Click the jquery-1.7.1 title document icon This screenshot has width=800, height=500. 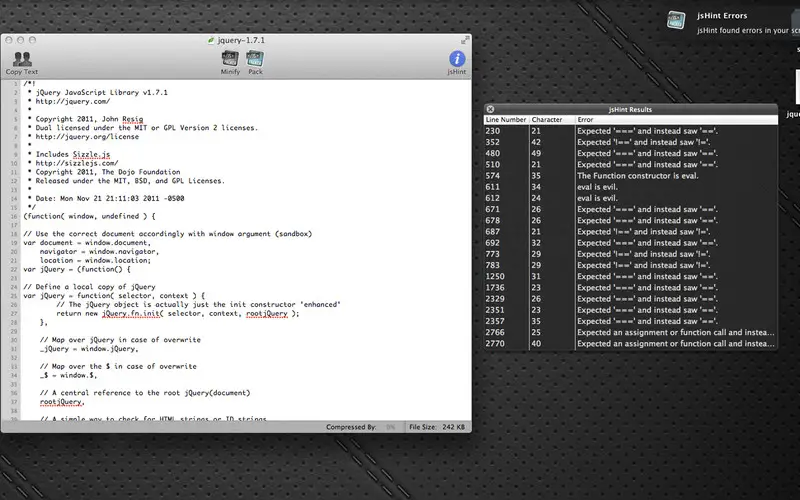211,40
